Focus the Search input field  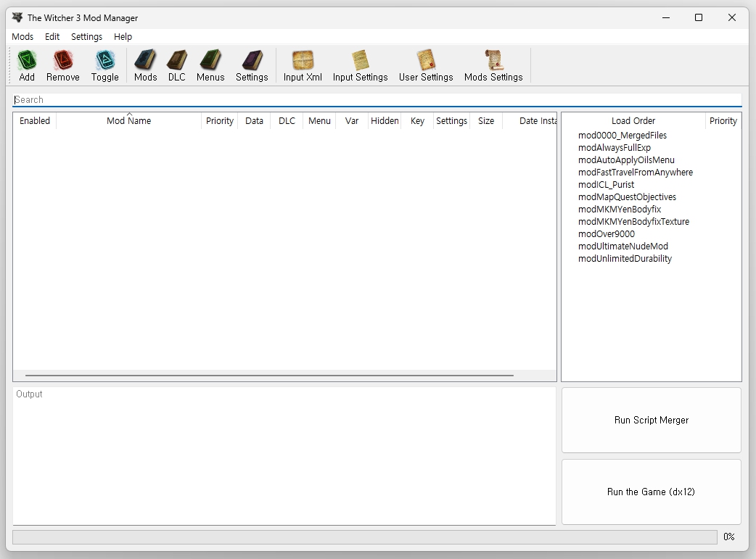pyautogui.click(x=377, y=100)
